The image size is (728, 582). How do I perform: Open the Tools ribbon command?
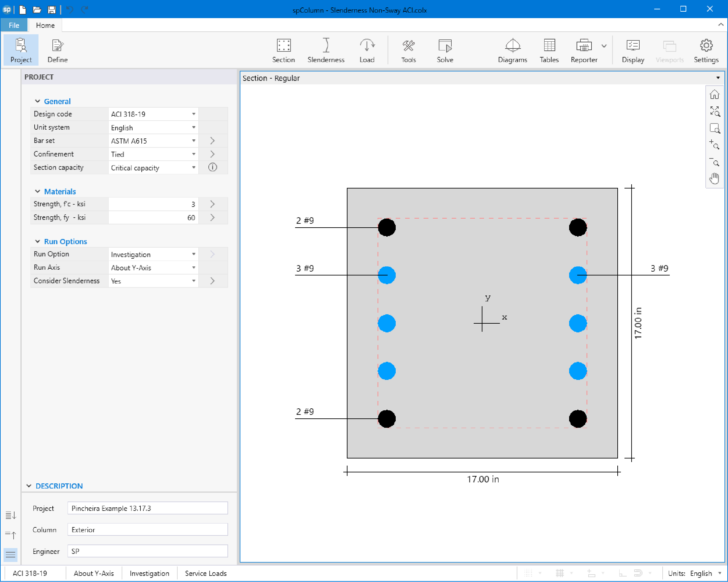408,50
